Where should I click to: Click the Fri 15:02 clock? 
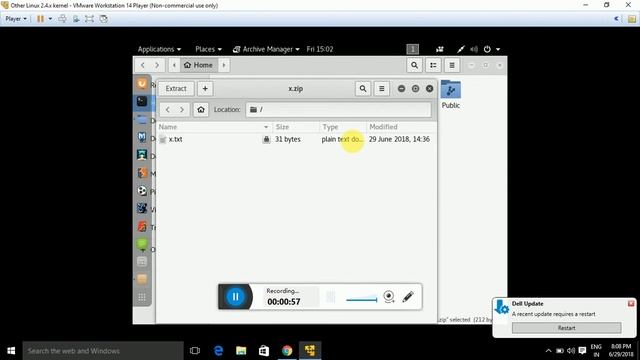pyautogui.click(x=320, y=49)
